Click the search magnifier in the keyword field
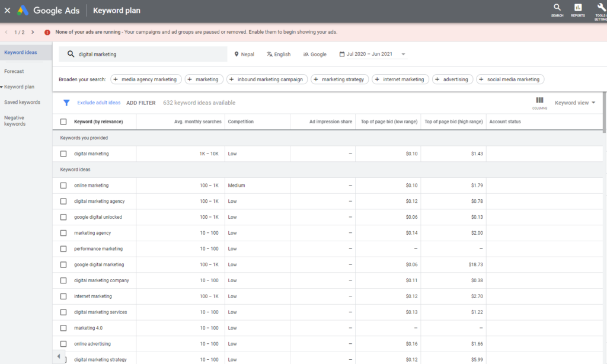Screen dimensions: 607x364 [x=71, y=54]
